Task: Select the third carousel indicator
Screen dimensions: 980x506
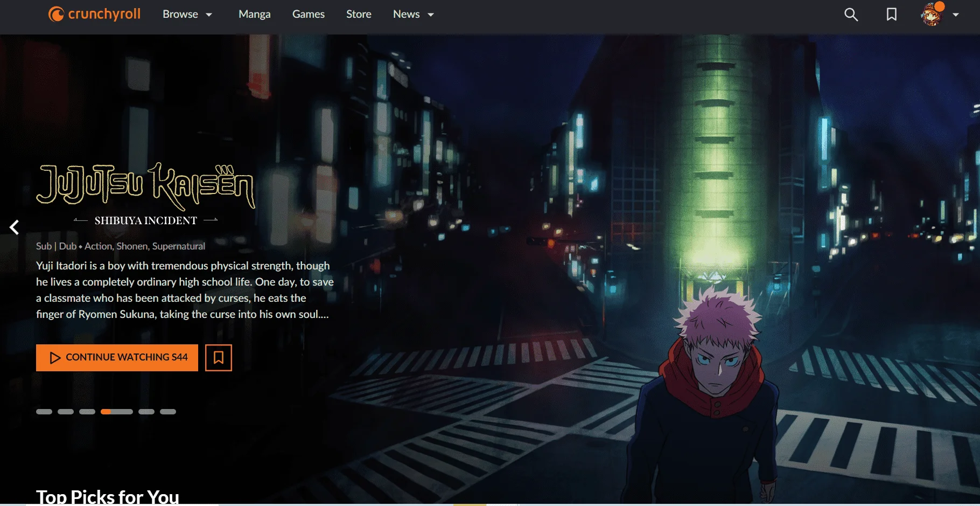Action: click(x=87, y=412)
